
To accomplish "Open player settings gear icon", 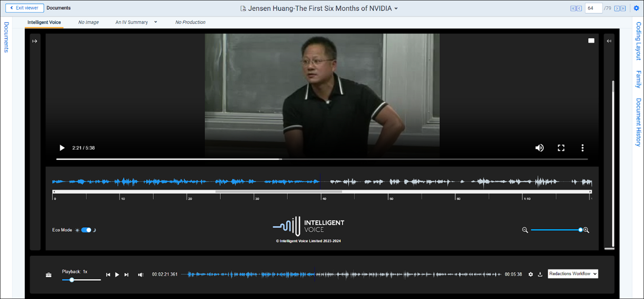I will [x=531, y=274].
